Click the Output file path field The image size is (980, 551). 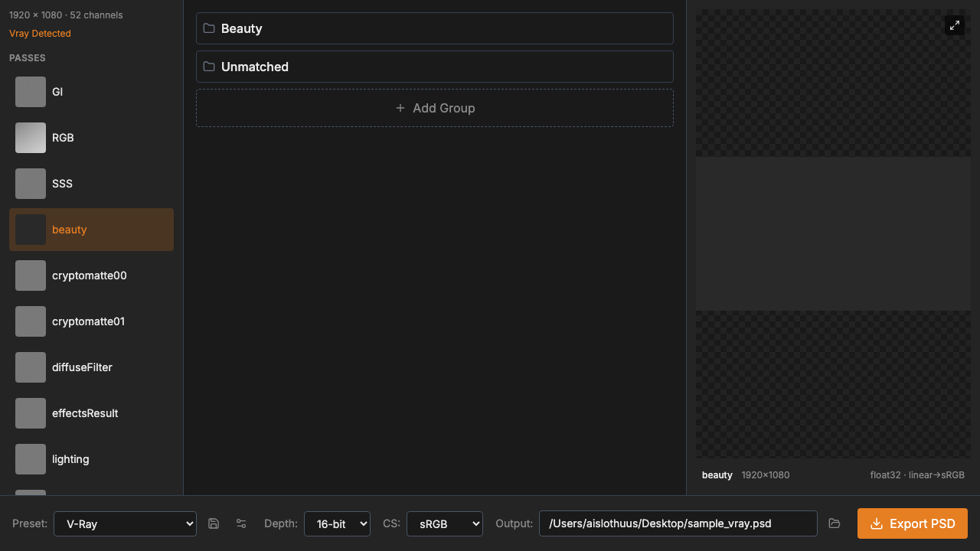(x=678, y=523)
